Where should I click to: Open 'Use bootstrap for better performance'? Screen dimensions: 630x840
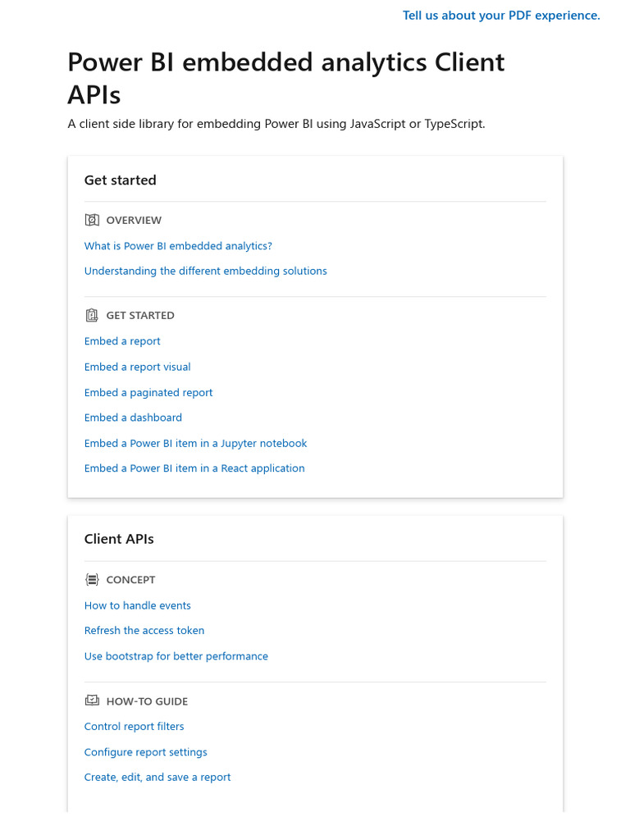coord(176,656)
